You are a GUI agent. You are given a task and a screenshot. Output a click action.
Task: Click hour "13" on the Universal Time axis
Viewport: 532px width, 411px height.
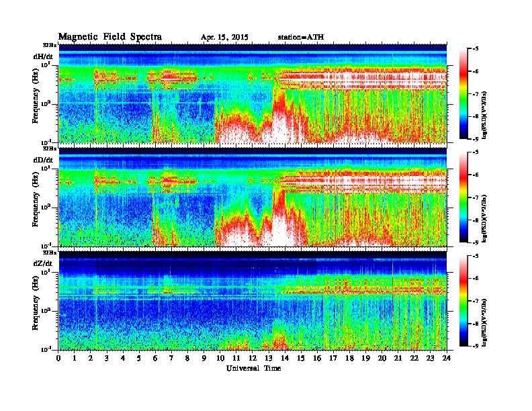[269, 359]
